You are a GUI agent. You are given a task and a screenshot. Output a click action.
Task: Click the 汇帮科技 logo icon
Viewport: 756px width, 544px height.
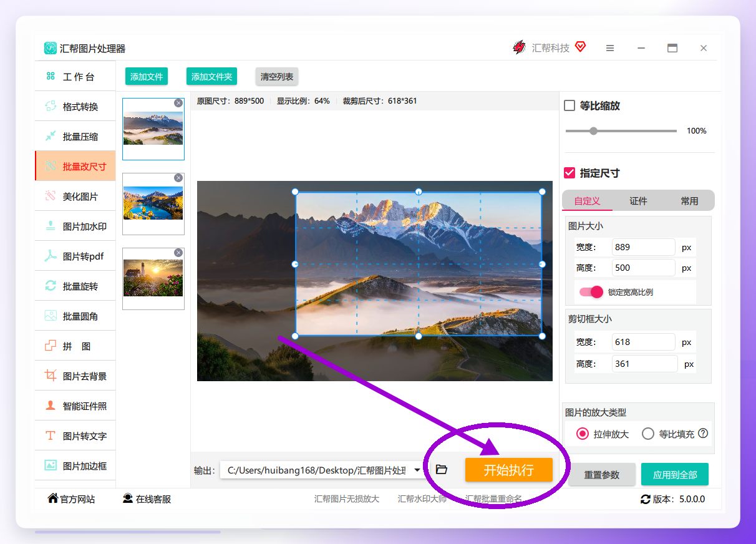(519, 47)
